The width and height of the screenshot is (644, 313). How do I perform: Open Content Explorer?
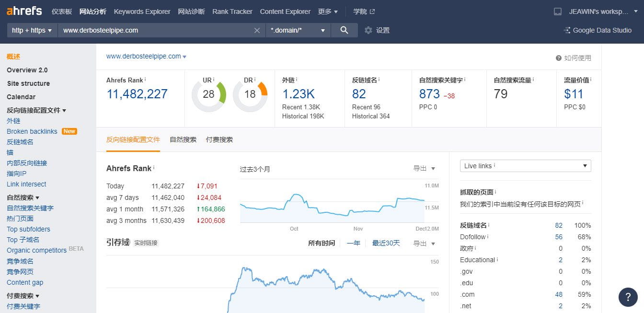[285, 12]
